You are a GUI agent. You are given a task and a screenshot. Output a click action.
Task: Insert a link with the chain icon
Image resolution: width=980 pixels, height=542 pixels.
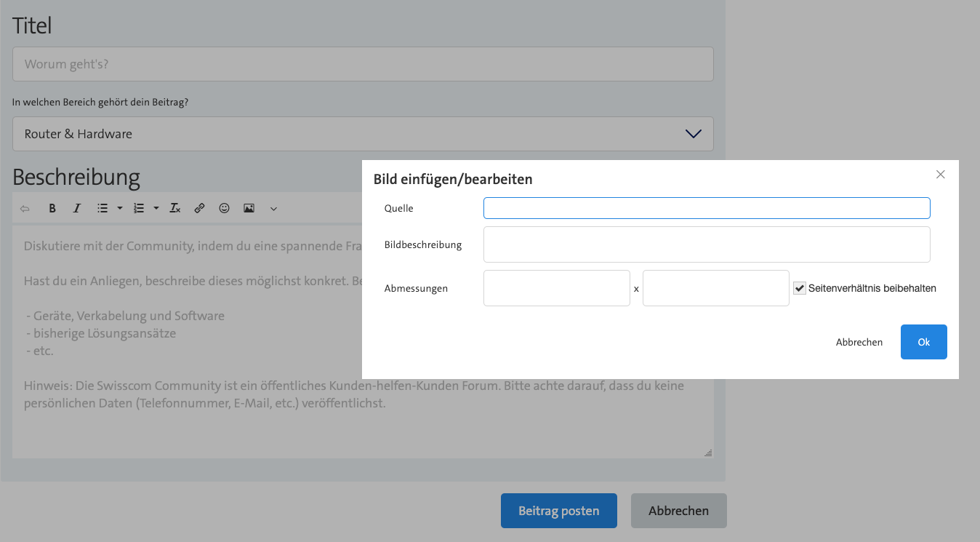pyautogui.click(x=199, y=209)
